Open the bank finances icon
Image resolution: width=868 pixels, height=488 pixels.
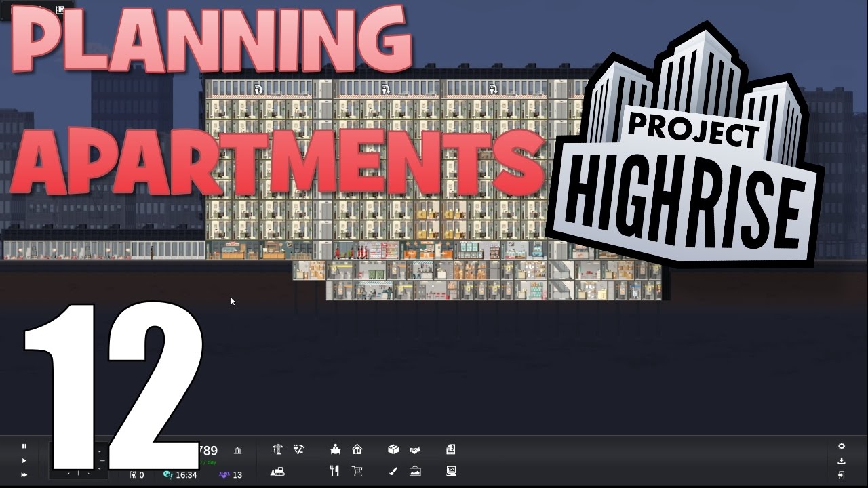pos(237,451)
